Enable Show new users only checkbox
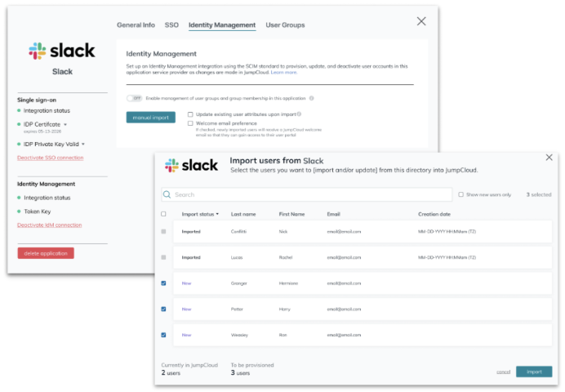Screen dimensions: 565x392 [x=461, y=195]
